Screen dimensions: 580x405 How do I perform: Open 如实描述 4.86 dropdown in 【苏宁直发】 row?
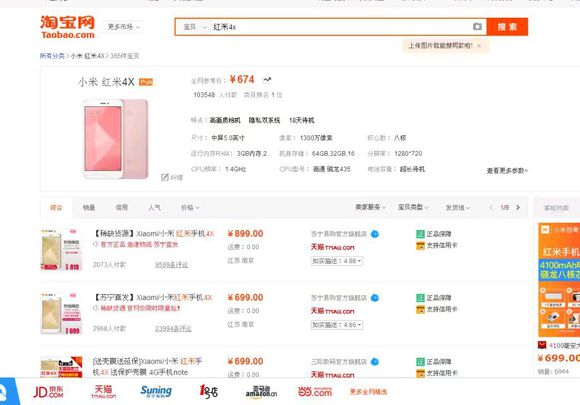337,325
